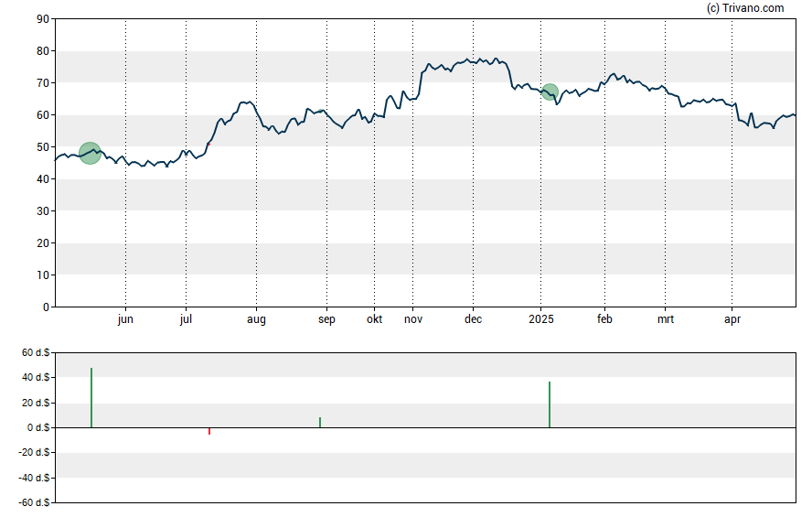Click the large green circle marker near May
The height and width of the screenshot is (517, 812).
[90, 153]
